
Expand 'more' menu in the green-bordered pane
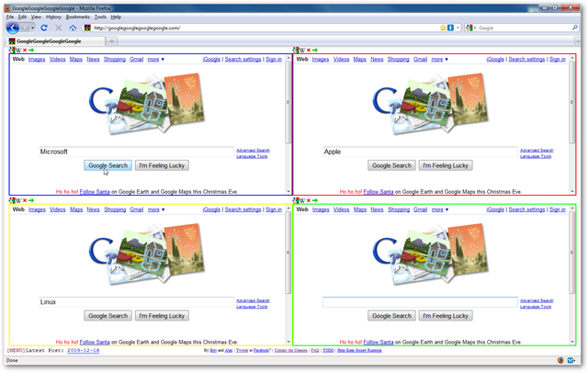coord(440,209)
